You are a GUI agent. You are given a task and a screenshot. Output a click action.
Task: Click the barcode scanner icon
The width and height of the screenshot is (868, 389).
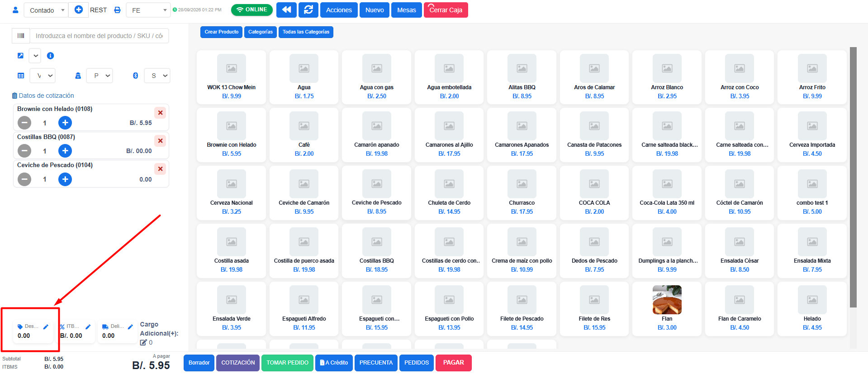coord(21,36)
